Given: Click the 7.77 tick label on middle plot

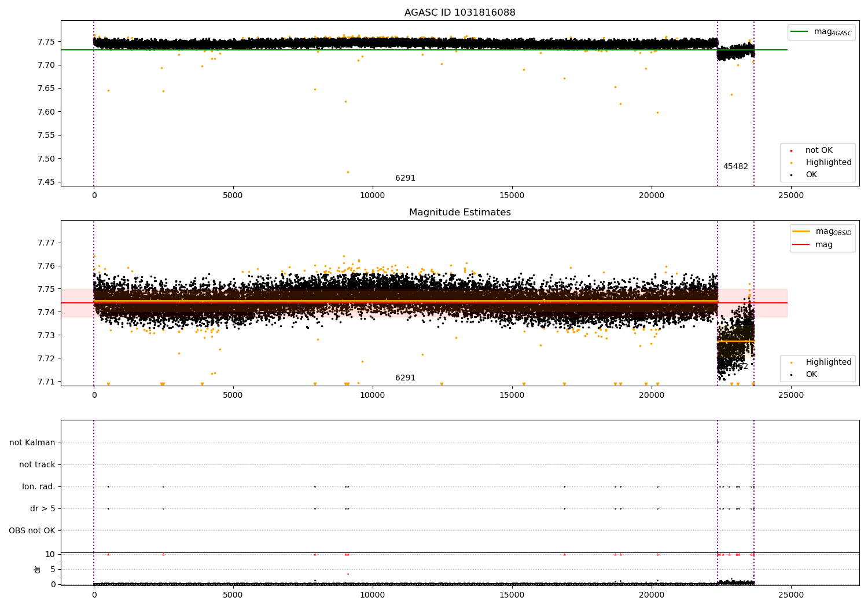Looking at the screenshot, I should [x=46, y=243].
